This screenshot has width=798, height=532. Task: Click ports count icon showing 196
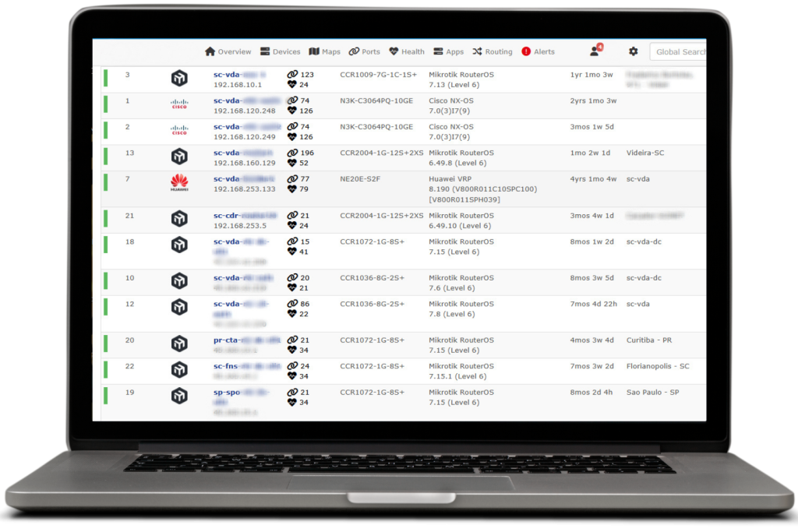292,153
